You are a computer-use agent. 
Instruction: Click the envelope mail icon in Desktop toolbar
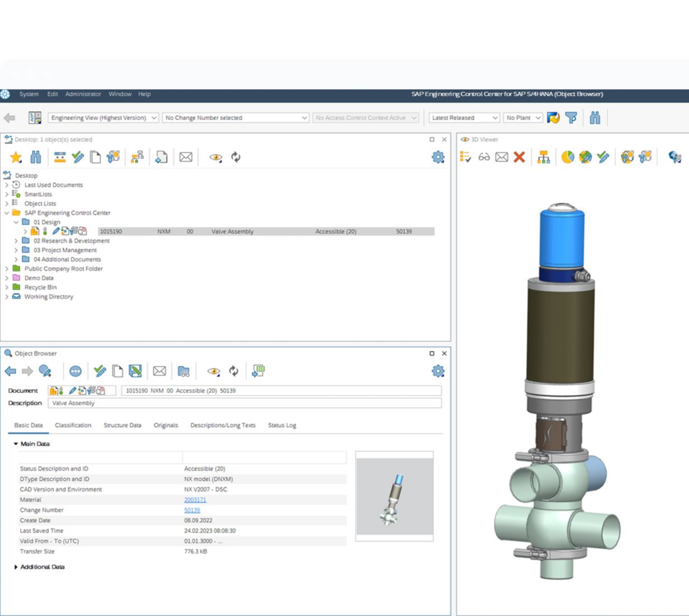pos(186,157)
